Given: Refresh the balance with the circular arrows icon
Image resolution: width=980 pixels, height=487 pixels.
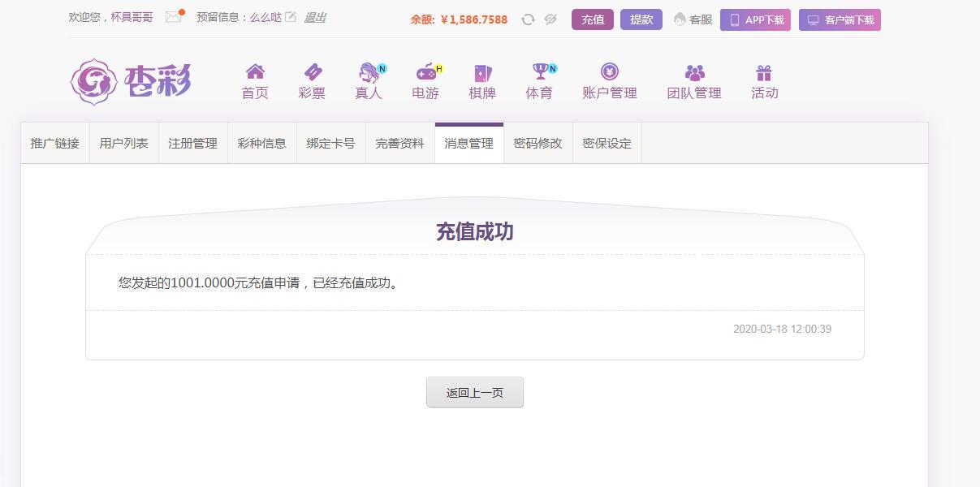Looking at the screenshot, I should pos(528,19).
